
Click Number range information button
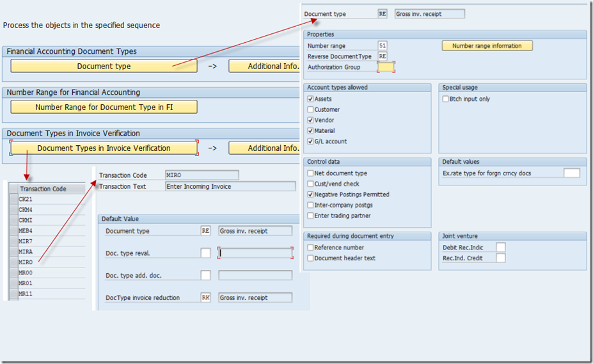tap(487, 46)
